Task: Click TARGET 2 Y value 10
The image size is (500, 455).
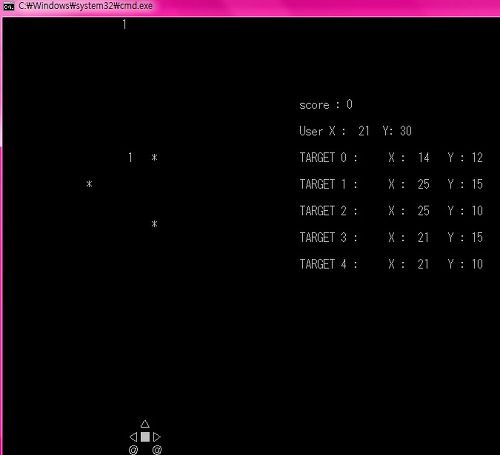Action: click(477, 211)
